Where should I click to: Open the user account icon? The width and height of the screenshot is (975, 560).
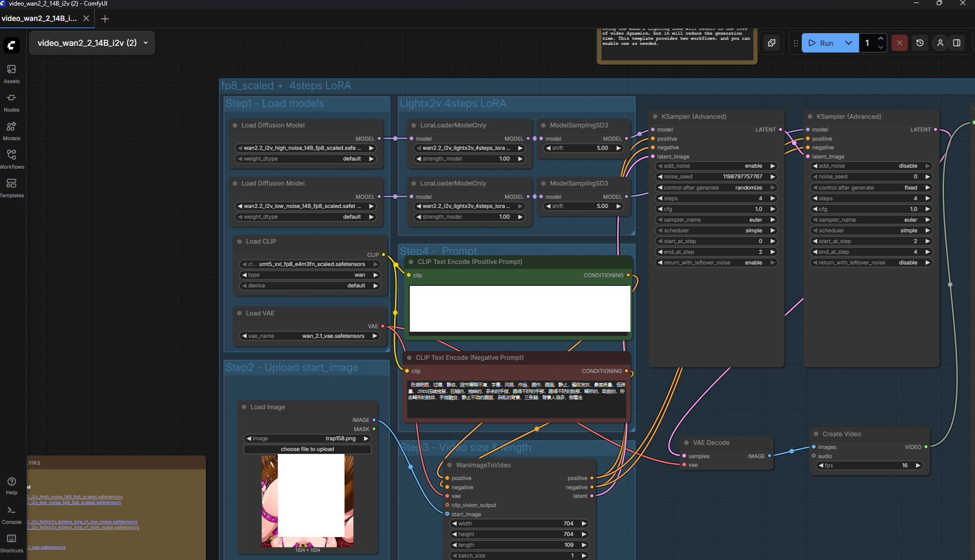[940, 43]
